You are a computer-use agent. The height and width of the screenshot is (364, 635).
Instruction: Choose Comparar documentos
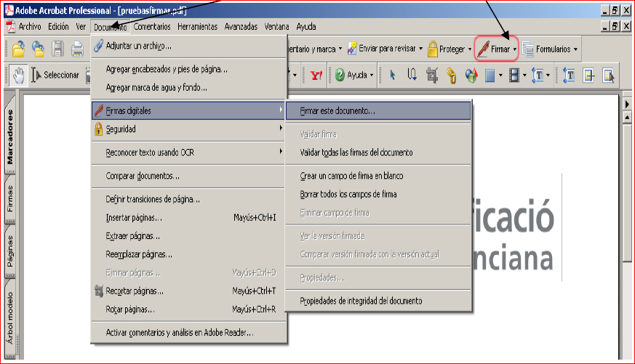pyautogui.click(x=188, y=176)
